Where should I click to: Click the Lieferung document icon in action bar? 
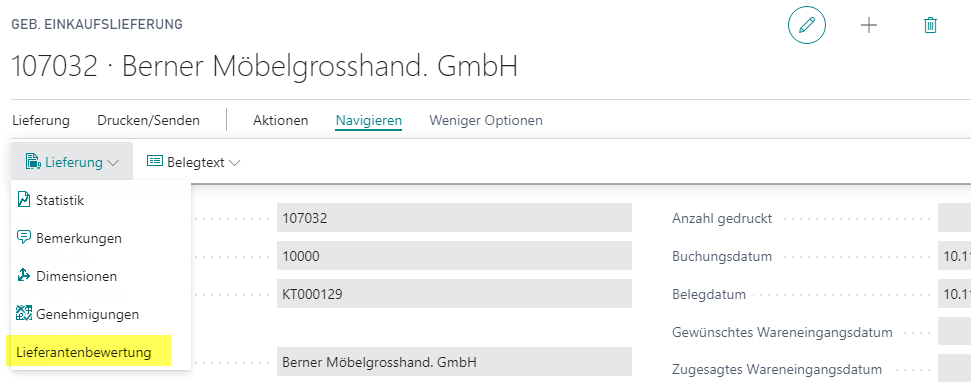coord(33,162)
